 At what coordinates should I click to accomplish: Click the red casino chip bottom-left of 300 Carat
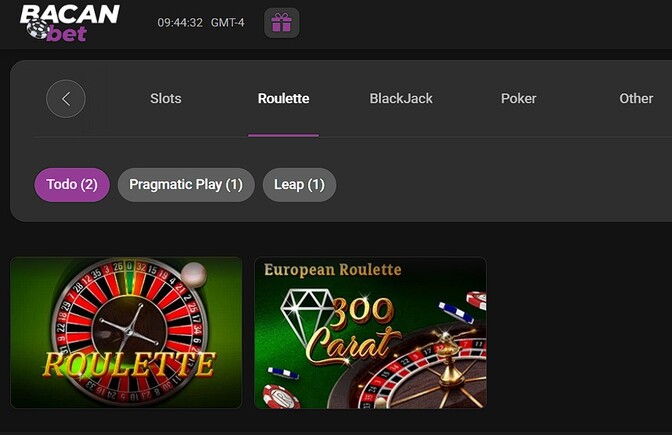pyautogui.click(x=281, y=396)
